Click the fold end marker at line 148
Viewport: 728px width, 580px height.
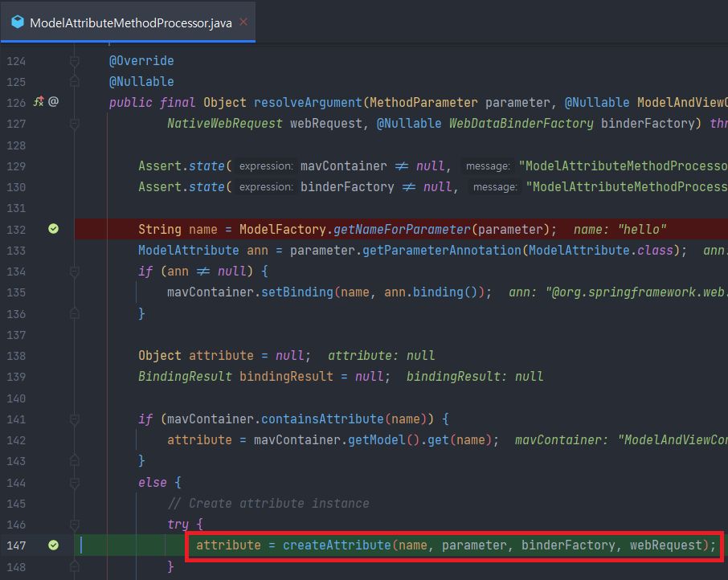74,566
